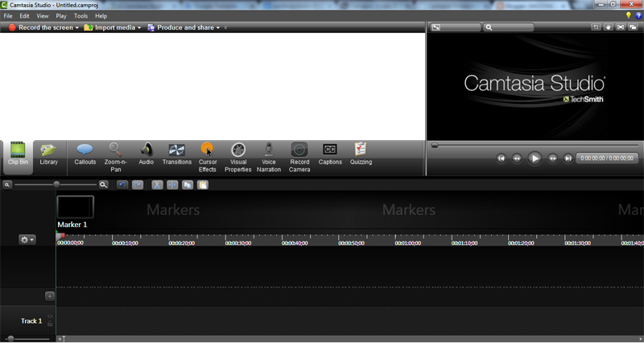644x343 pixels.
Task: Start Voice Narration
Action: [269, 157]
